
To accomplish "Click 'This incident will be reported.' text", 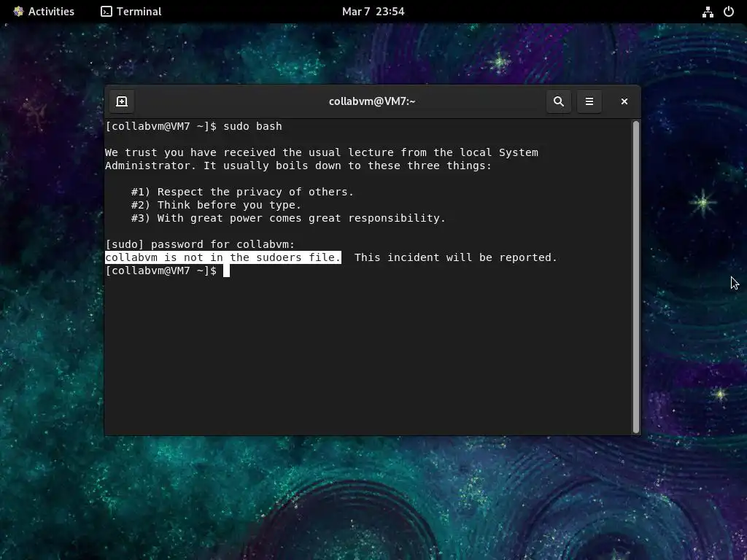I will coord(455,257).
